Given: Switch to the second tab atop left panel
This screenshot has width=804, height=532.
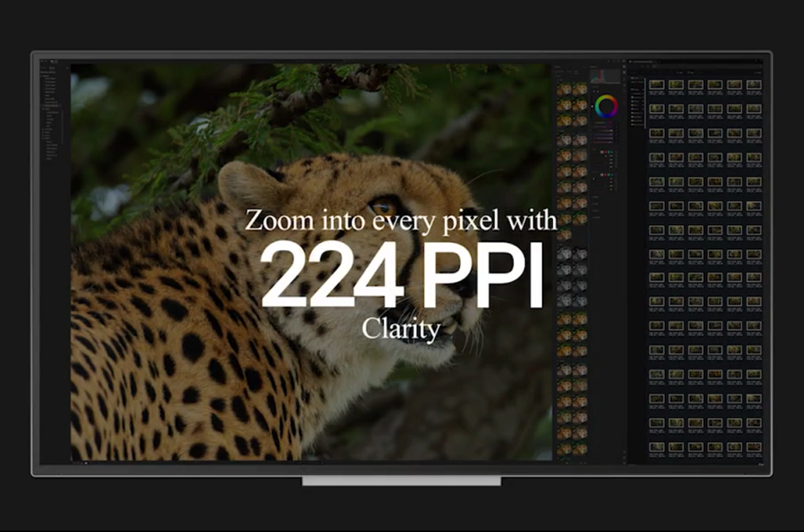Looking at the screenshot, I should click(x=53, y=68).
